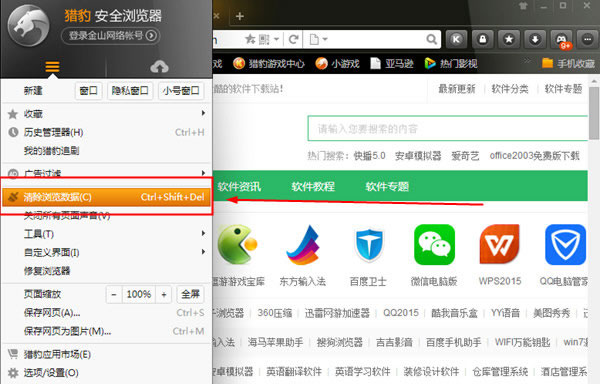This screenshot has height=384, width=600.
Task: Open a new tab with plus button
Action: 240,16
